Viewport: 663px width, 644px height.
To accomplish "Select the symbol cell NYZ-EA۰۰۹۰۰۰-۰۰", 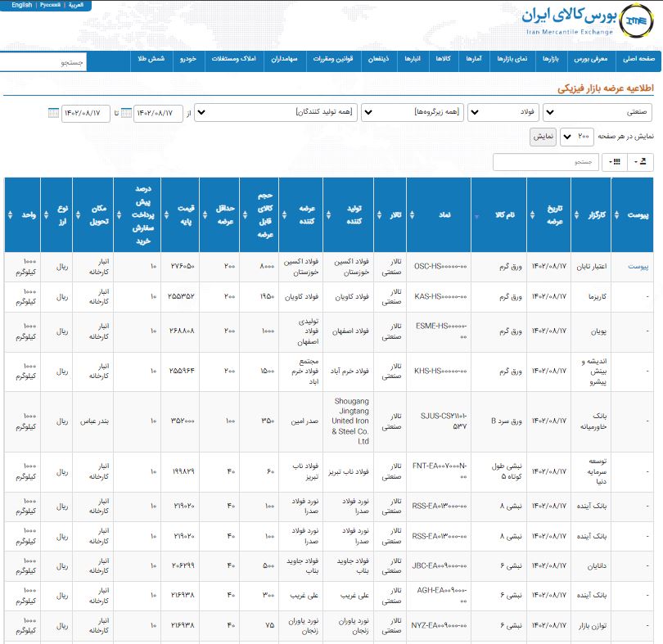I will coord(440,625).
